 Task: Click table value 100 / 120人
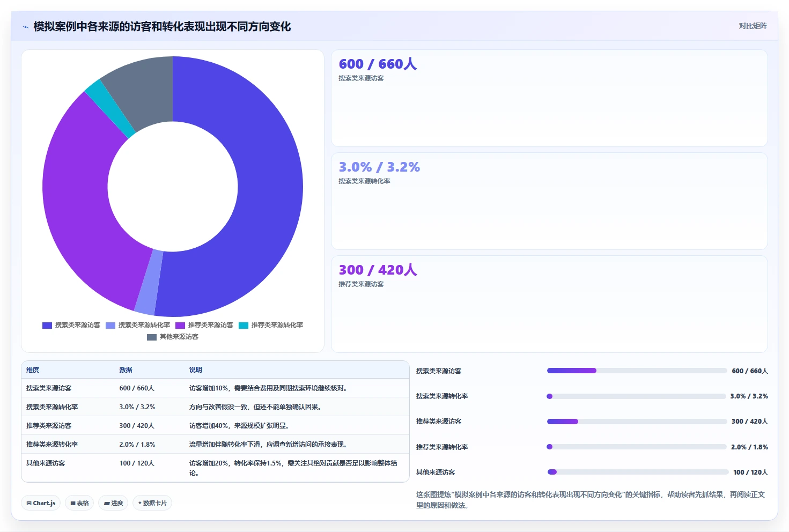(137, 463)
